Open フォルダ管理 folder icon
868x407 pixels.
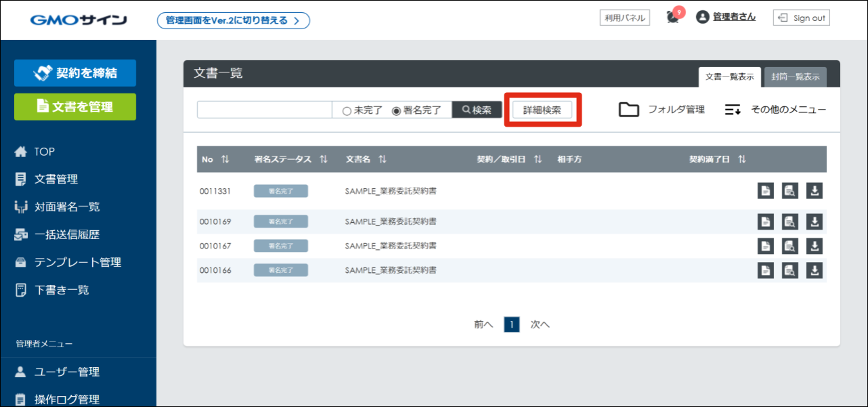point(629,110)
